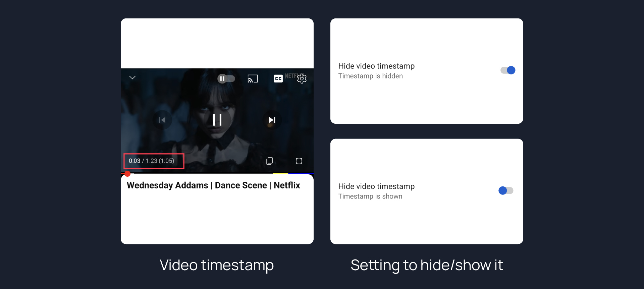Click the 'Timestamp is hidden' setting row

pos(427,71)
